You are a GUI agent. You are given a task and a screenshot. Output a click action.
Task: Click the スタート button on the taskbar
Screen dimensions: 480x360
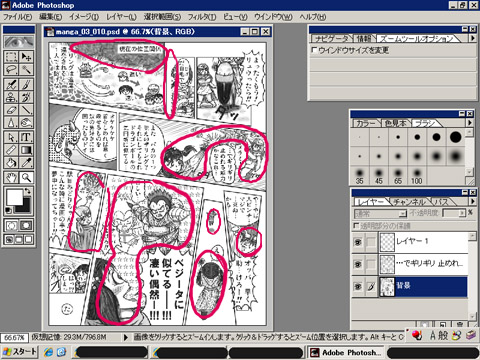(19, 352)
